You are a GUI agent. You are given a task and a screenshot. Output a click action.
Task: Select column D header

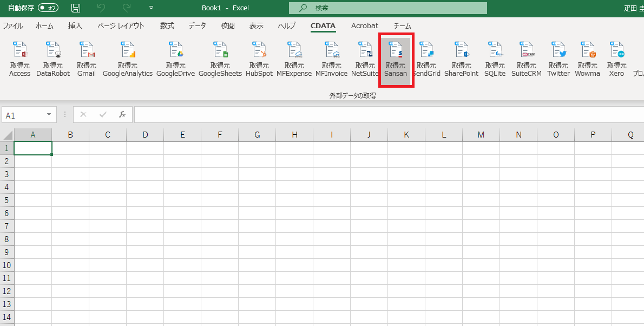point(145,134)
